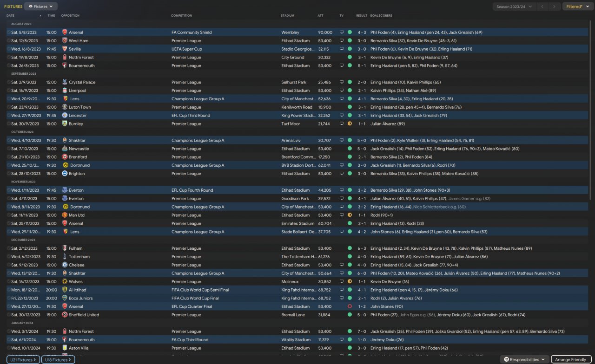Click the Leicester club badge
The image size is (595, 364).
point(64,116)
